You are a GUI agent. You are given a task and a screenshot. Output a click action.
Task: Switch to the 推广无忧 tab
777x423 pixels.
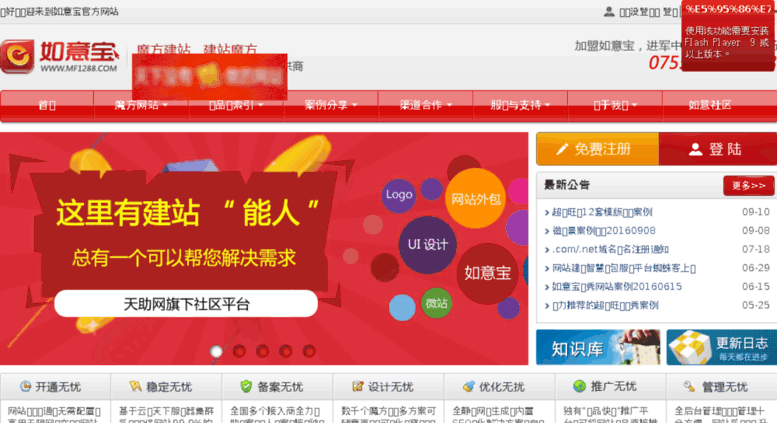[x=610, y=386]
